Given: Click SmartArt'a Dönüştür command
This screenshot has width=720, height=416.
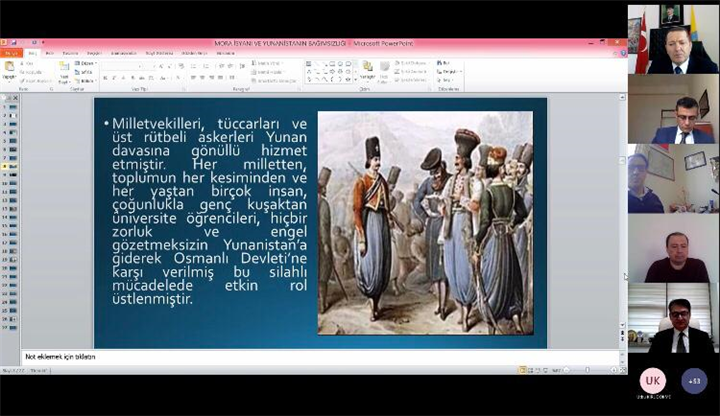Looking at the screenshot, I should [274, 81].
